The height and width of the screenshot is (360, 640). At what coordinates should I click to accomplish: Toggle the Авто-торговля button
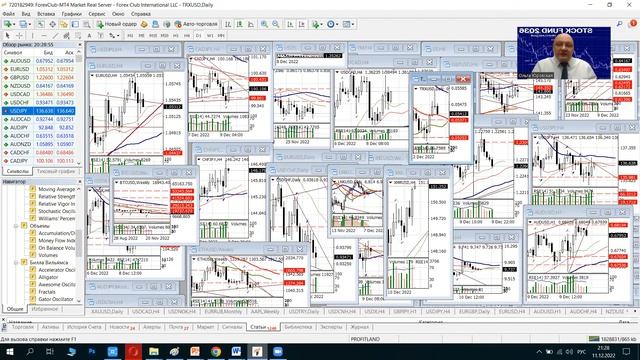point(196,24)
